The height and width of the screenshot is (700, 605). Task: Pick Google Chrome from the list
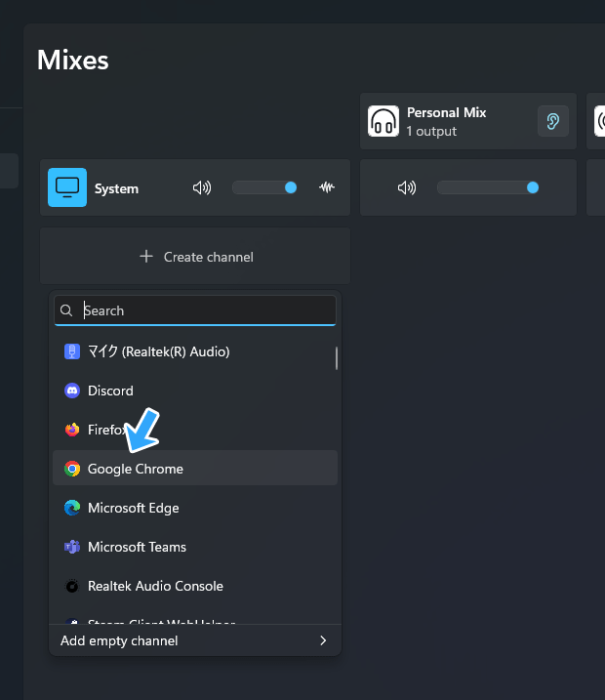(136, 469)
